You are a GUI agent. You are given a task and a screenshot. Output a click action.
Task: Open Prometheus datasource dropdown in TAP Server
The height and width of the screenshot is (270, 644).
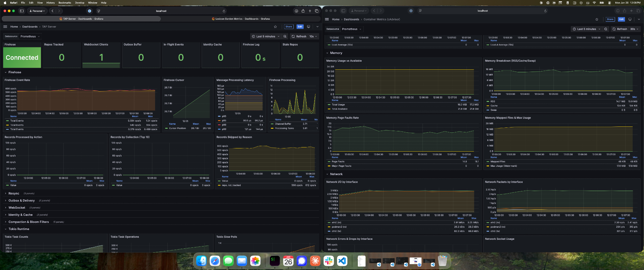tap(30, 36)
